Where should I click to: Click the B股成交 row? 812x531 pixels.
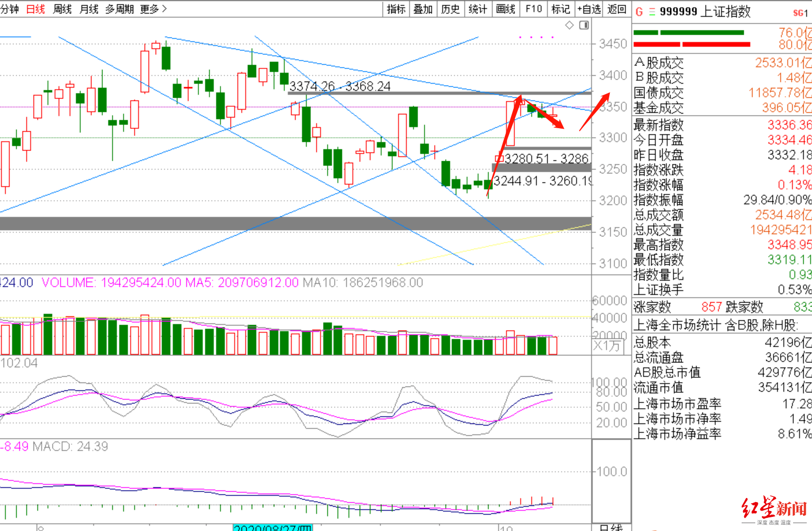722,78
